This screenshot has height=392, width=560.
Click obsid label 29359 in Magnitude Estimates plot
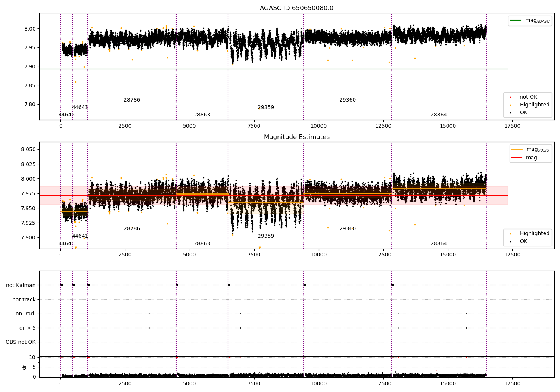tap(266, 236)
